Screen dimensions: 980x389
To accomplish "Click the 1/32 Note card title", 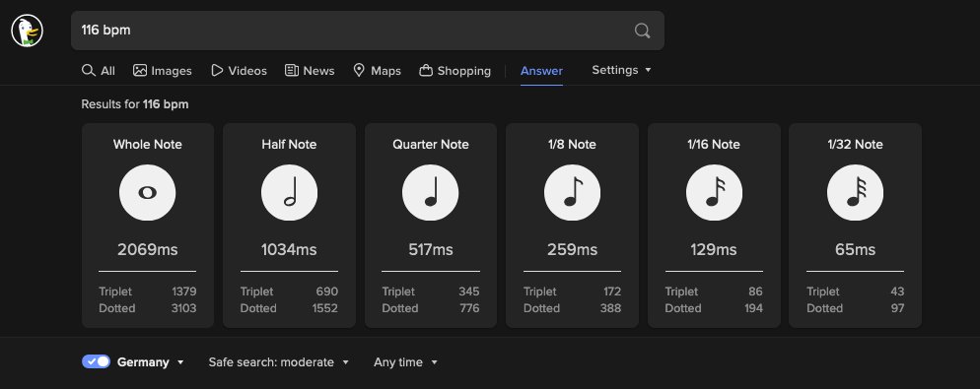I will click(856, 144).
